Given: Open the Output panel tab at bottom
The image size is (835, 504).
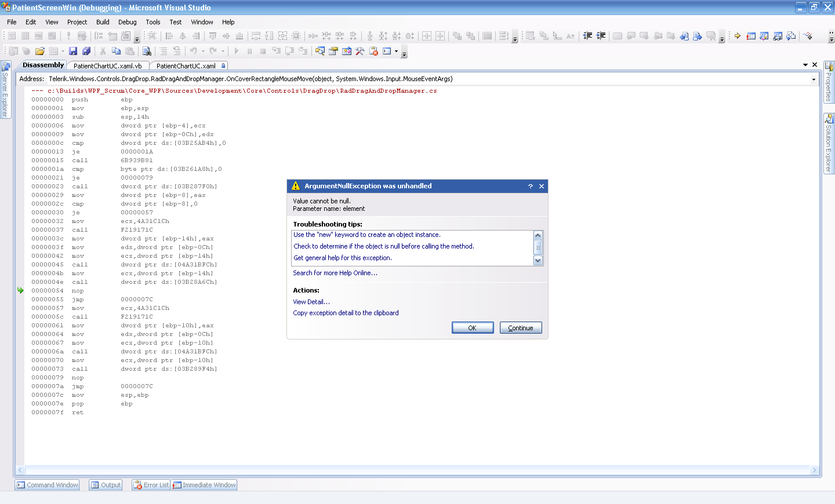Looking at the screenshot, I should 106,485.
